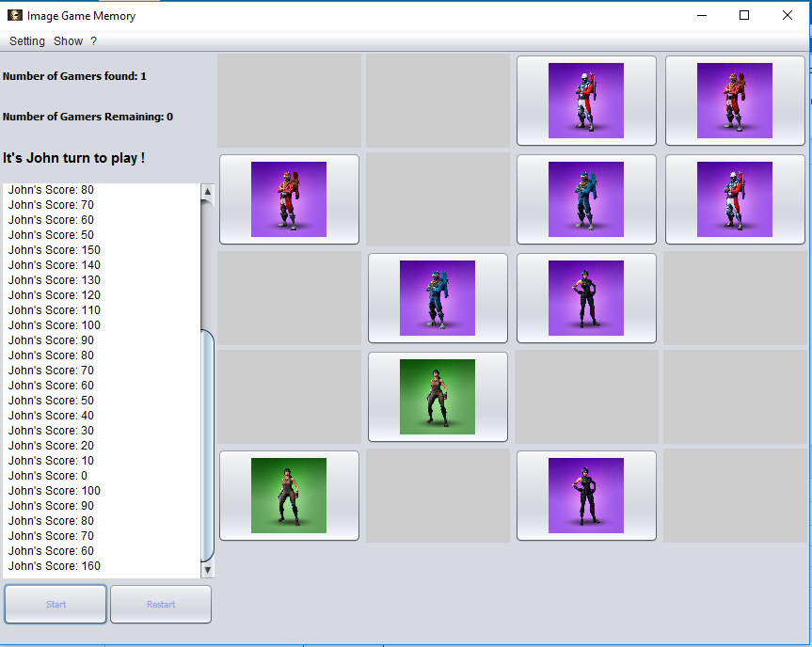
Task: Flip the black-suit woman card in bottom row
Action: [x=586, y=496]
